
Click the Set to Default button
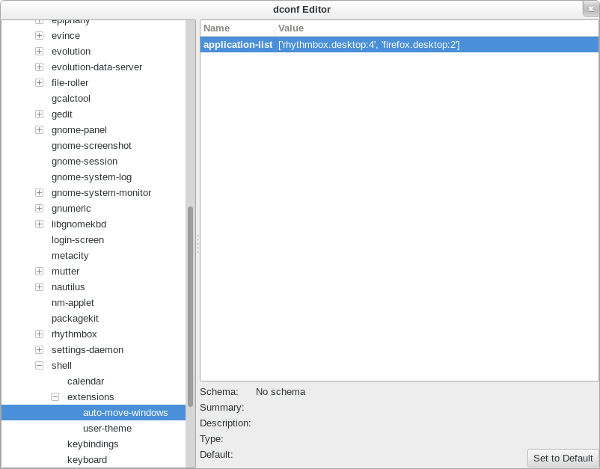[562, 458]
